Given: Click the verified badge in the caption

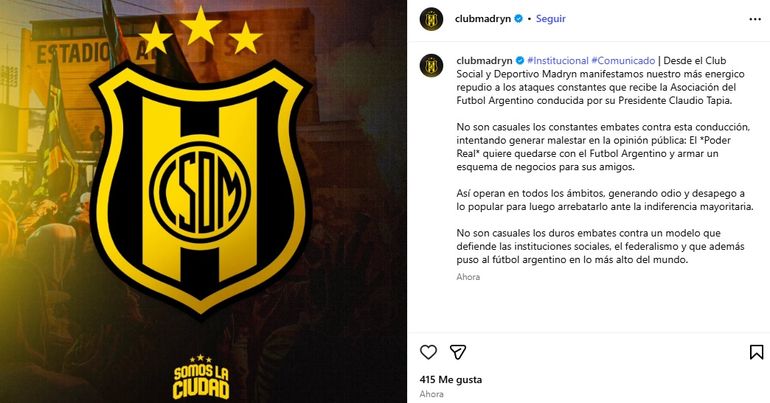Looking at the screenshot, I should tap(520, 60).
